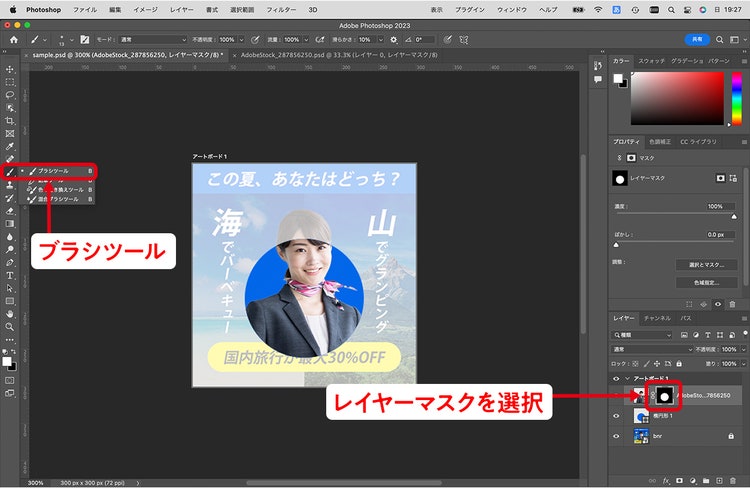Image resolution: width=750 pixels, height=488 pixels.
Task: Open the 滑らかさ smoothing dropdown
Action: click(381, 40)
